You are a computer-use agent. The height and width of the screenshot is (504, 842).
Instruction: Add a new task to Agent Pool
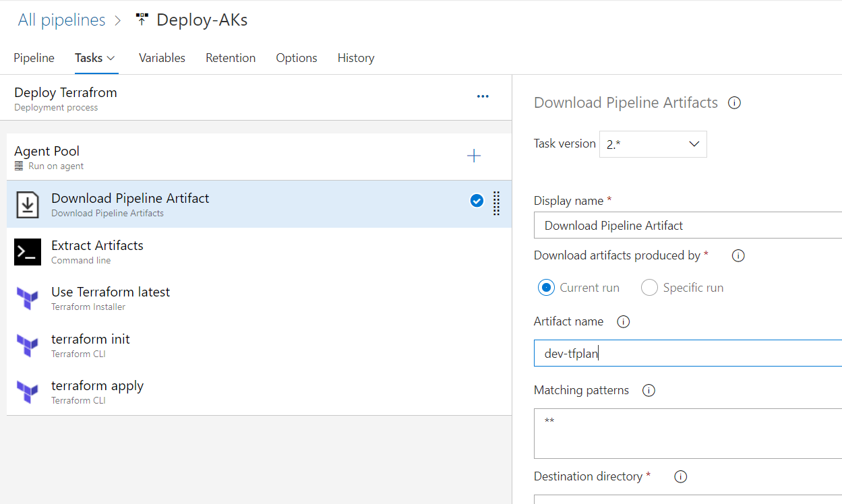474,156
